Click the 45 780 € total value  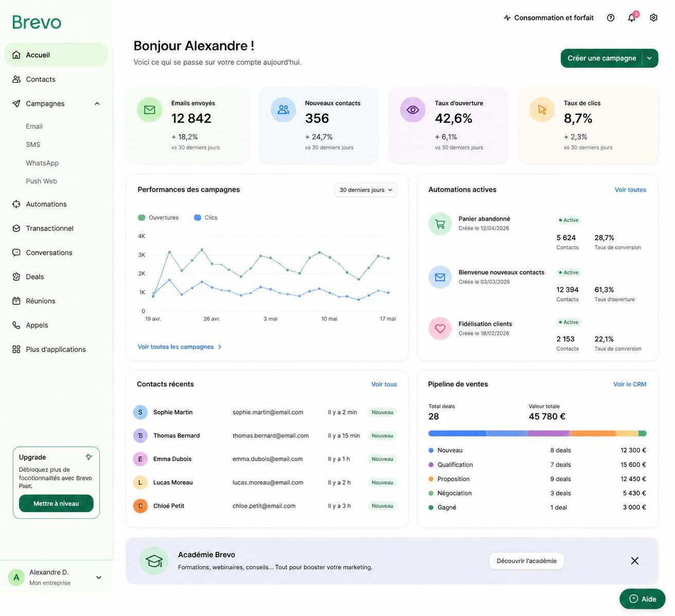547,416
